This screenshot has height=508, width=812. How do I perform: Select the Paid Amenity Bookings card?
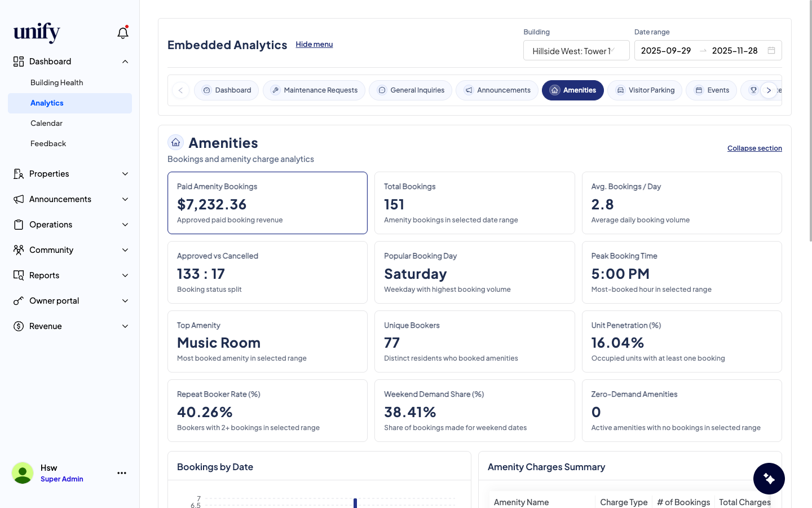(x=267, y=203)
